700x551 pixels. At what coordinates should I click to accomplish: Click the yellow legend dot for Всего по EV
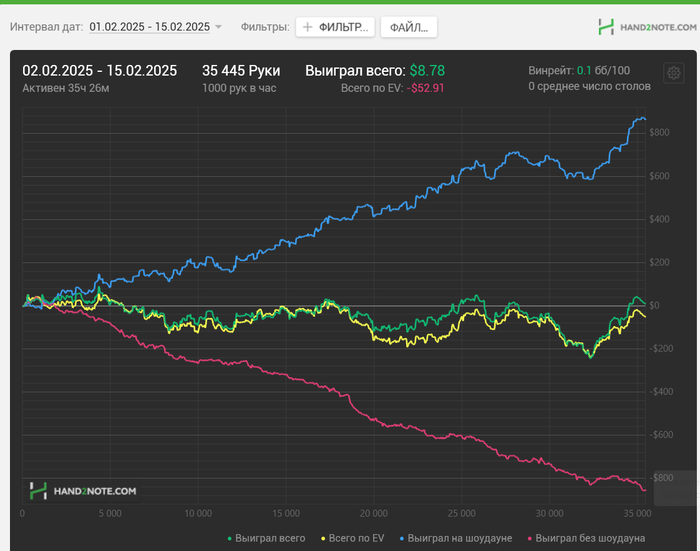click(323, 539)
